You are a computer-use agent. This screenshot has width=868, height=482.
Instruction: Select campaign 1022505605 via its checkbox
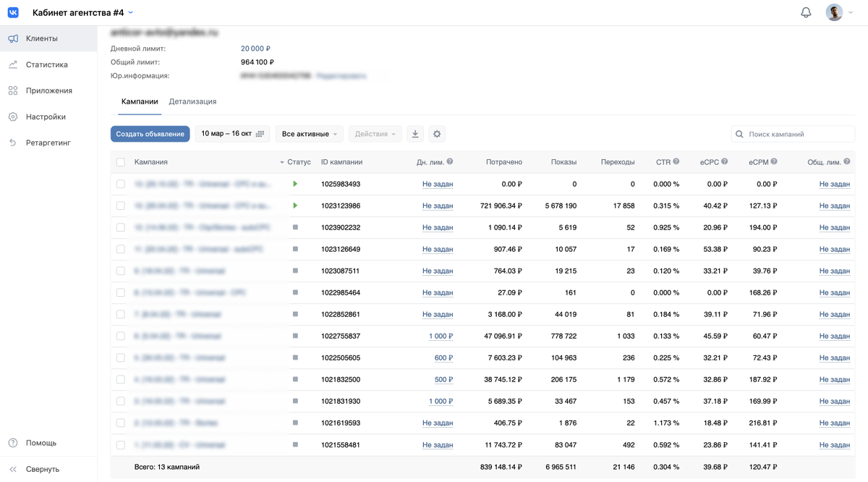[121, 358]
